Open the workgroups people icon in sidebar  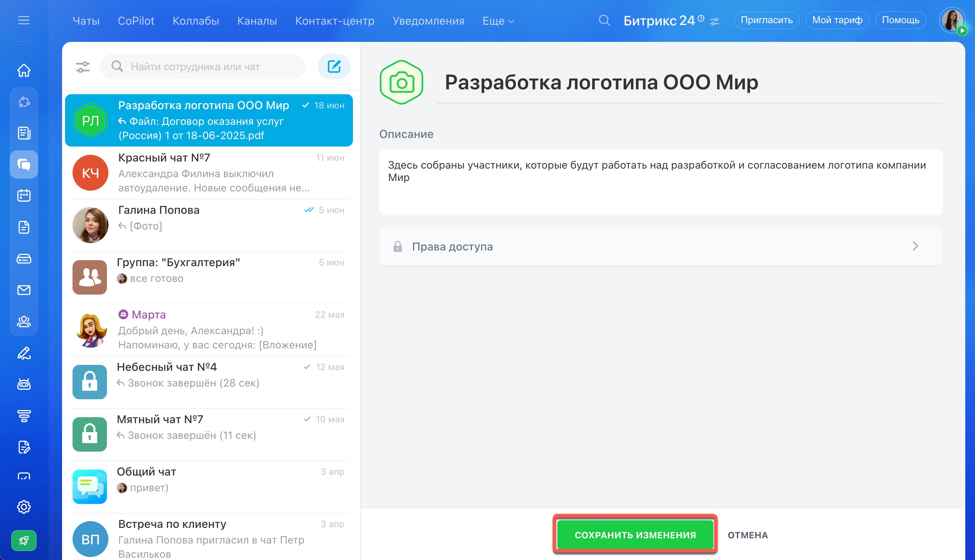tap(24, 321)
